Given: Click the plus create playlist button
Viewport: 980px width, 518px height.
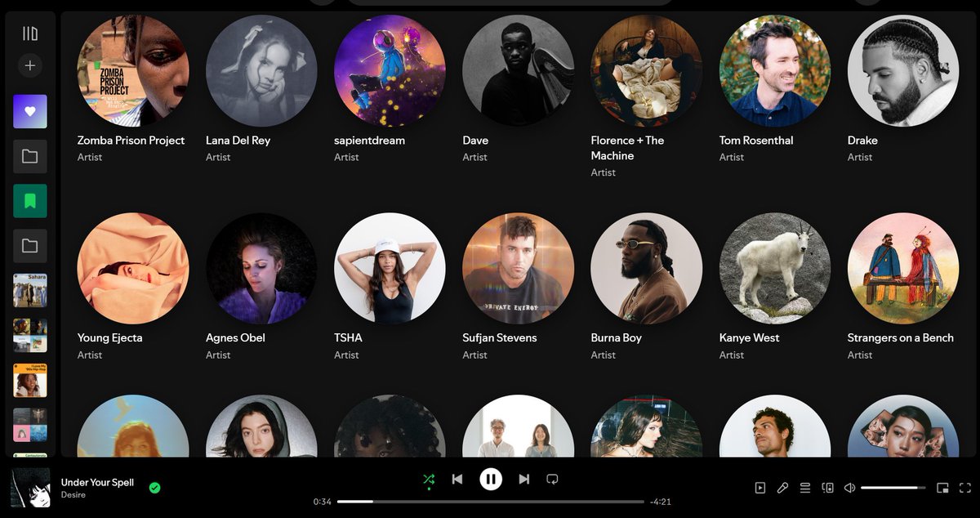Looking at the screenshot, I should coord(30,65).
